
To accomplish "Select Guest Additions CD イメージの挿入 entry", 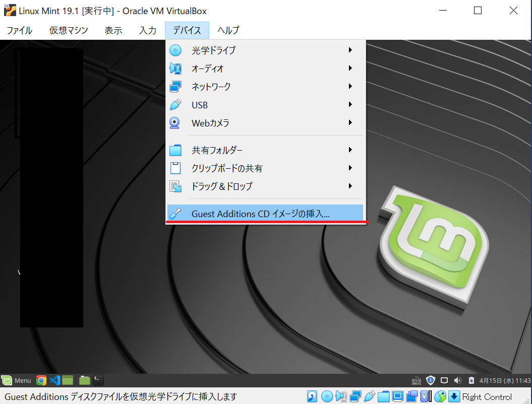I will [x=265, y=214].
